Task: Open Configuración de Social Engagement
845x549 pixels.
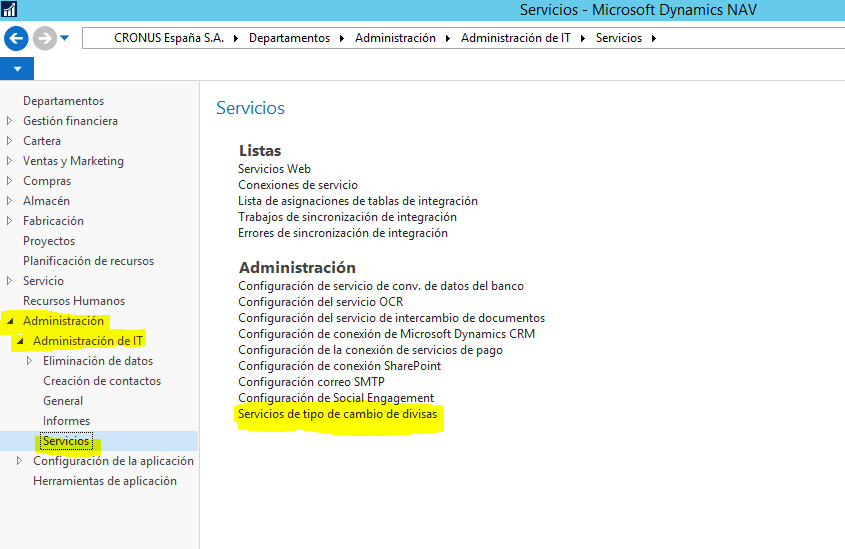Action: (336, 398)
